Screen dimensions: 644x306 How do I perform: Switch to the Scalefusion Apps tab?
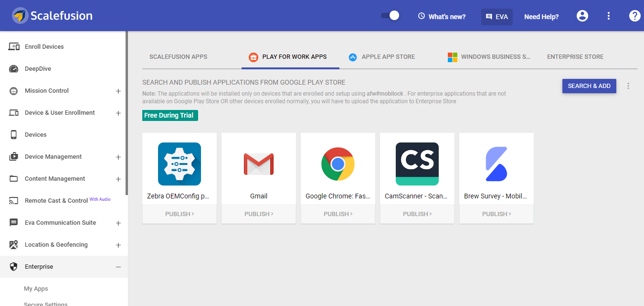[x=179, y=57]
